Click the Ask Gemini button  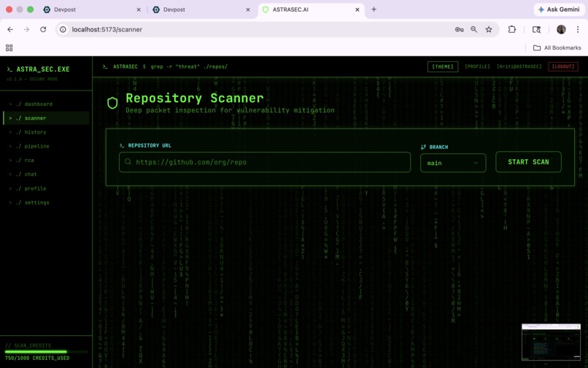(x=559, y=9)
